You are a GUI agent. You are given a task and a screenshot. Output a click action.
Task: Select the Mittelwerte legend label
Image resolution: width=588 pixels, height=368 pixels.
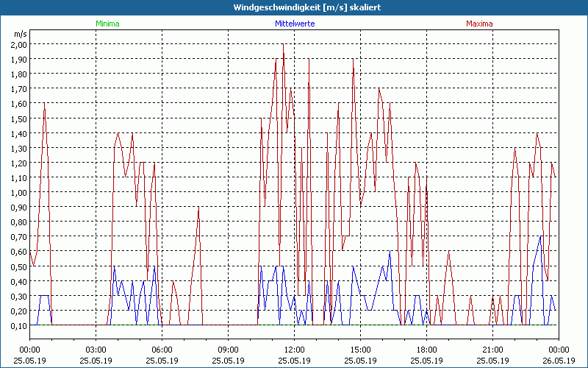point(294,24)
